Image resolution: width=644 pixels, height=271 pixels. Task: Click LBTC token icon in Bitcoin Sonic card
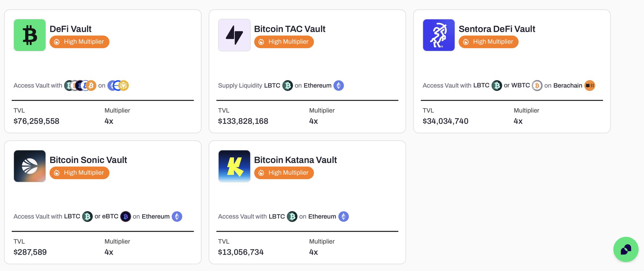pyautogui.click(x=87, y=217)
